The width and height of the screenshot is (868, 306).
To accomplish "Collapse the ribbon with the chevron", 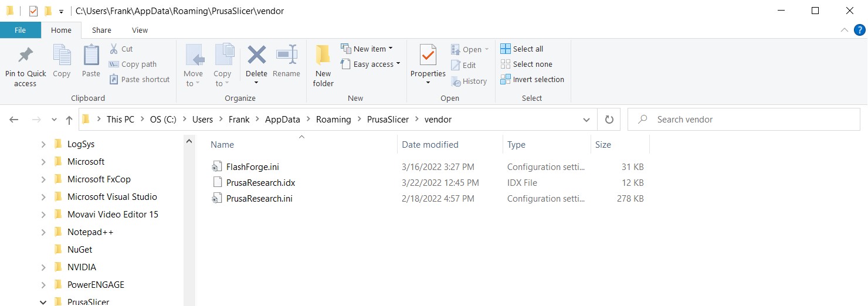I will [844, 30].
